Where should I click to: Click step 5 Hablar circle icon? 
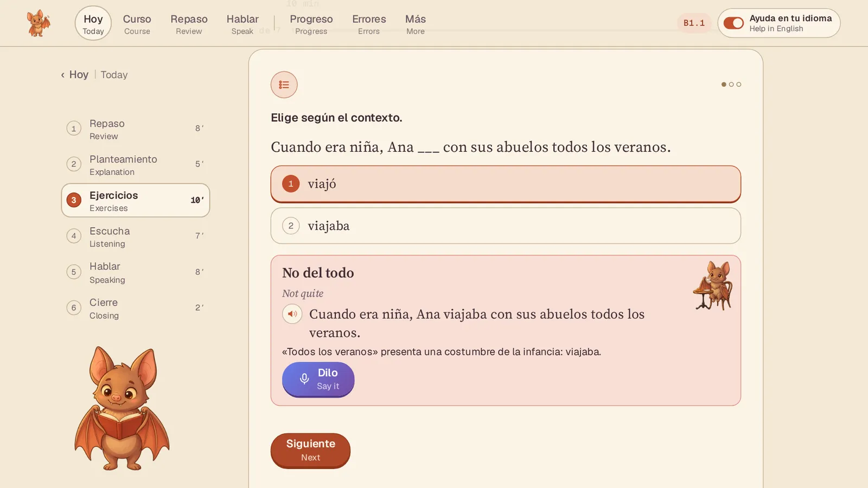click(x=74, y=272)
